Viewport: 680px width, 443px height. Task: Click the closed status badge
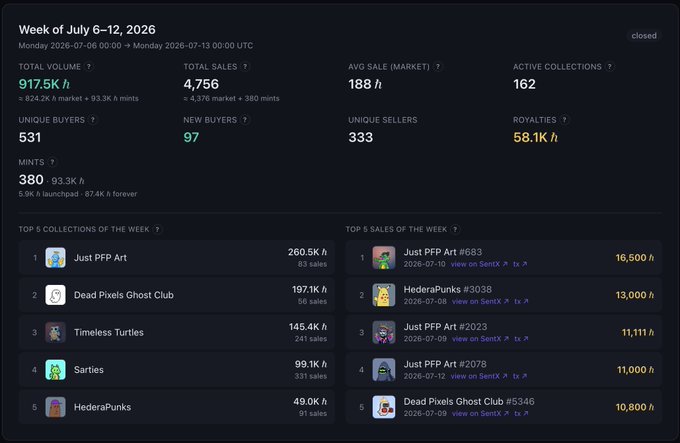click(644, 36)
